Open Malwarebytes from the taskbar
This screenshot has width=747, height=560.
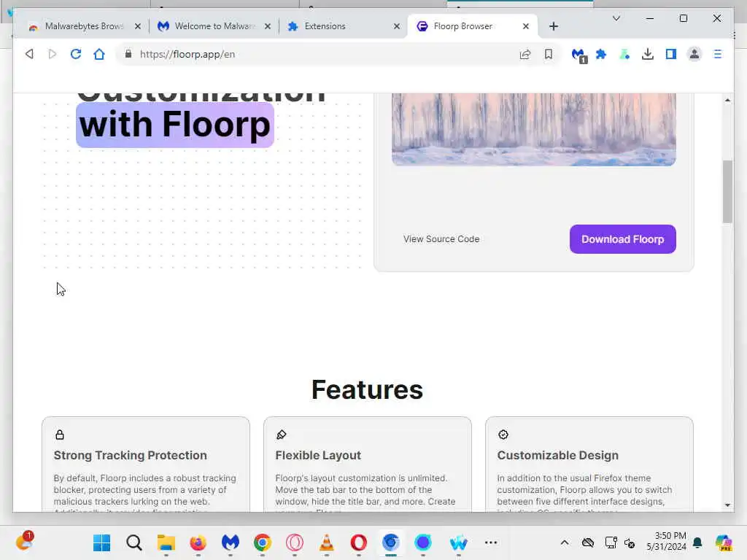click(230, 542)
